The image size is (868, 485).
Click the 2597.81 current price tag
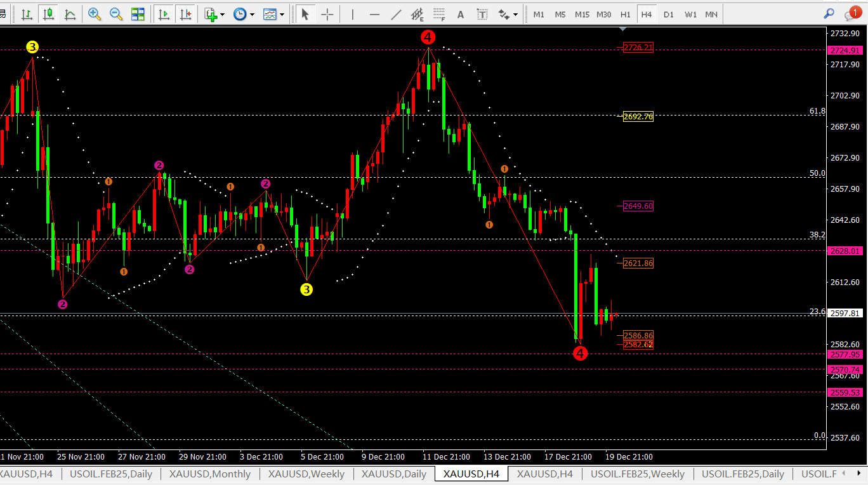click(845, 314)
